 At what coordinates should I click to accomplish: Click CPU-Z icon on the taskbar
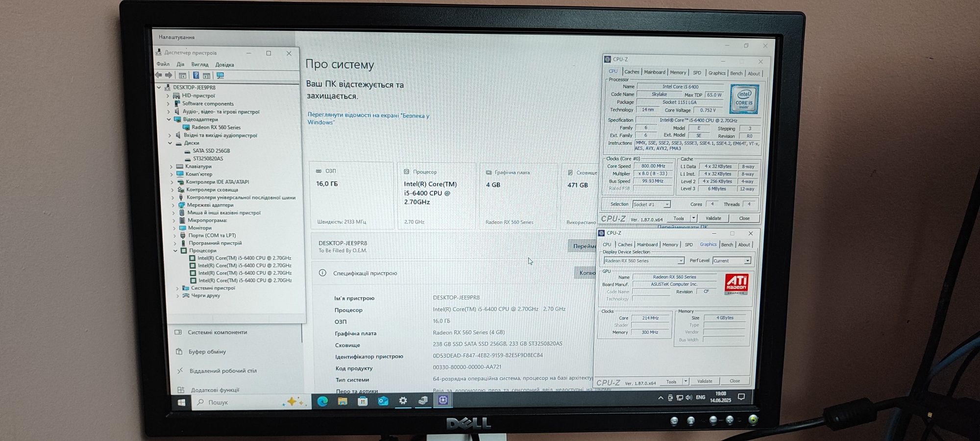(x=443, y=400)
